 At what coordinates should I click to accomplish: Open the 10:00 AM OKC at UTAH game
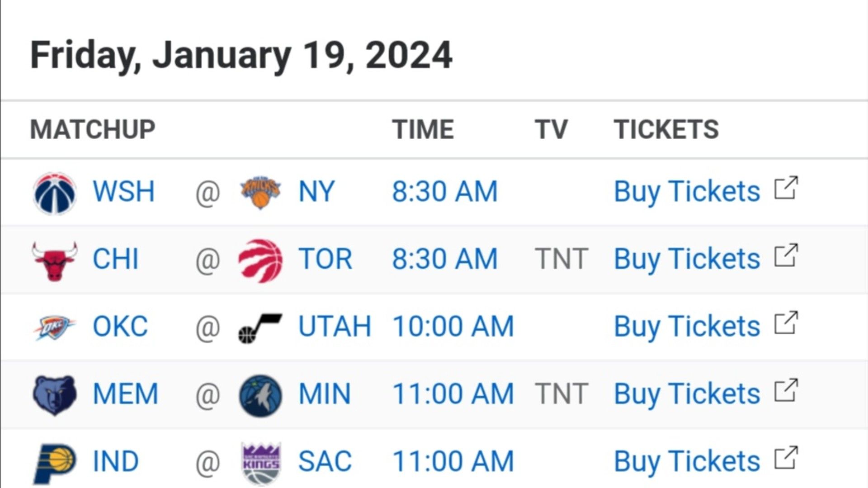click(x=453, y=326)
